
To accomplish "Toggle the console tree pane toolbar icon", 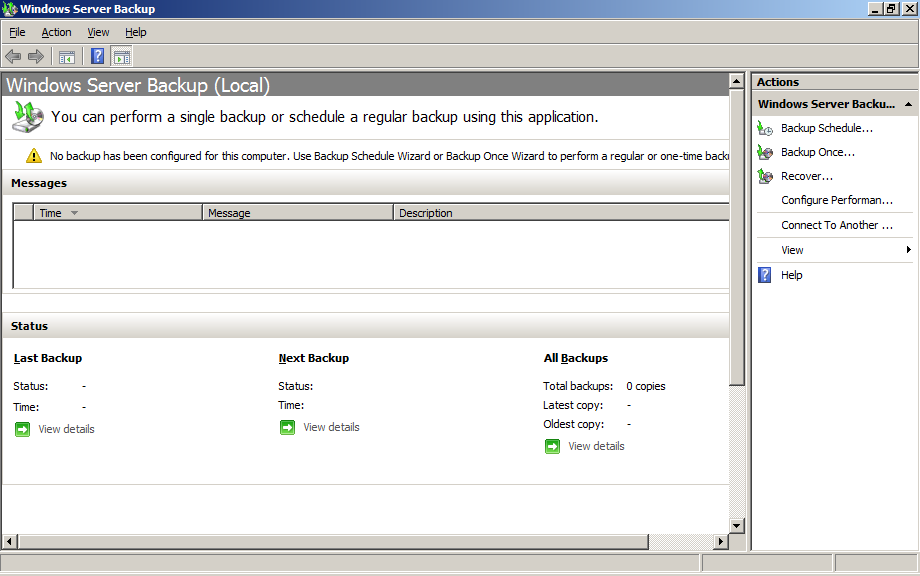I will 67,57.
